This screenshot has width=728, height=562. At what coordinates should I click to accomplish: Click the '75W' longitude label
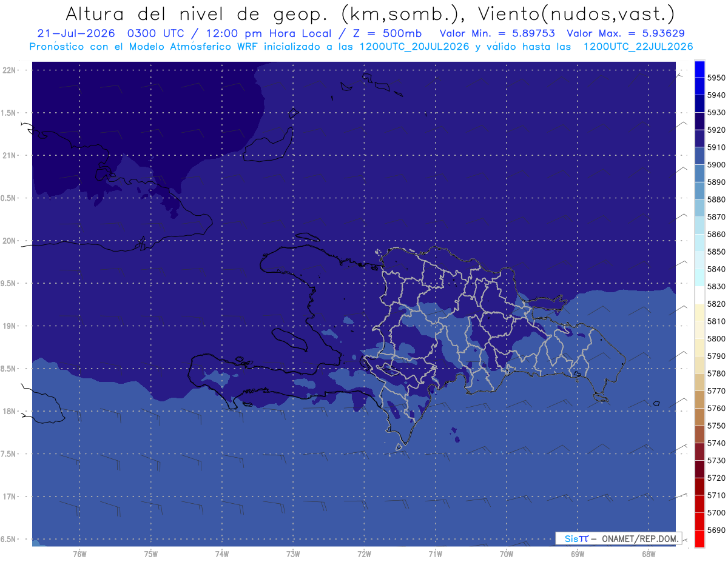pos(150,554)
